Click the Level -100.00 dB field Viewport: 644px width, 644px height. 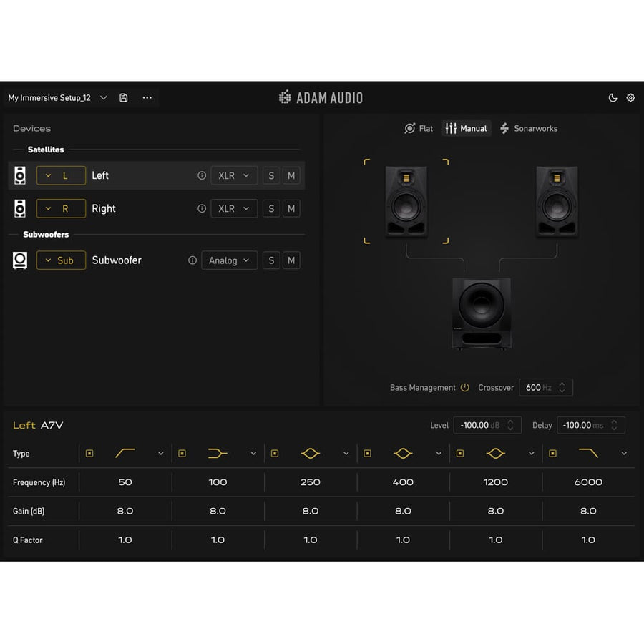(487, 425)
